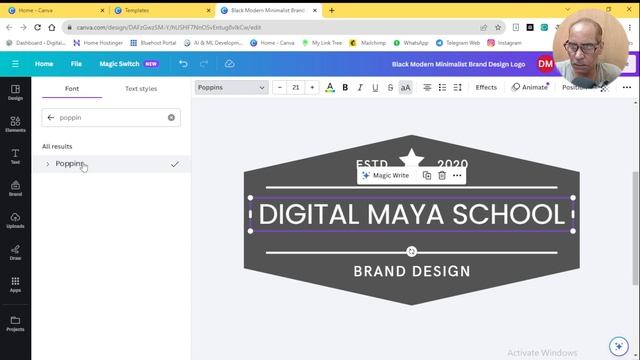Open a new browser tab
Viewport: 640px width, 360px height.
tap(332, 11)
